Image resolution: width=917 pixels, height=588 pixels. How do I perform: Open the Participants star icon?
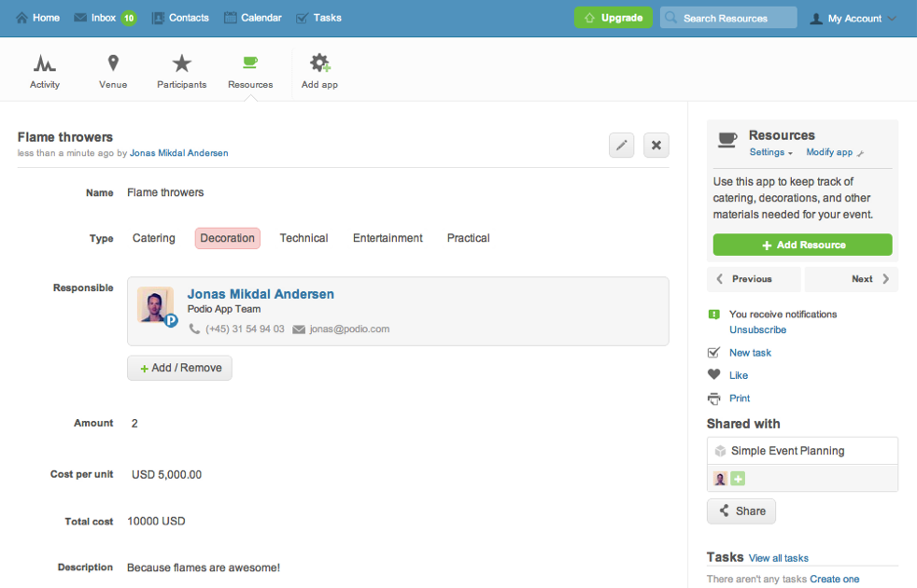pos(181,64)
